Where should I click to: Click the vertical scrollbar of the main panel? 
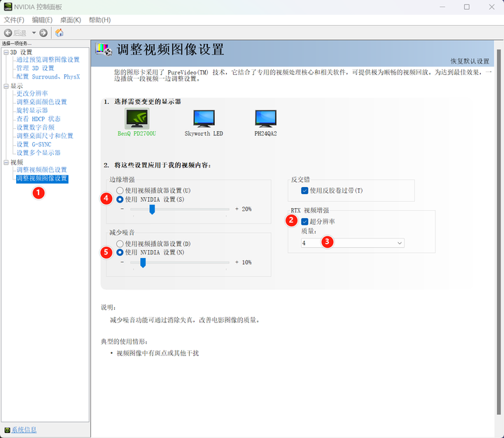pos(498,232)
